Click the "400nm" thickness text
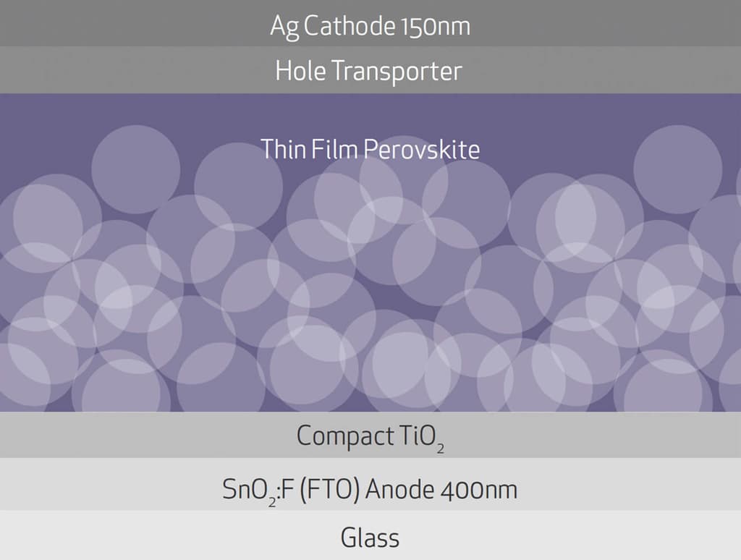Viewport: 741px width, 560px height. tap(478, 490)
